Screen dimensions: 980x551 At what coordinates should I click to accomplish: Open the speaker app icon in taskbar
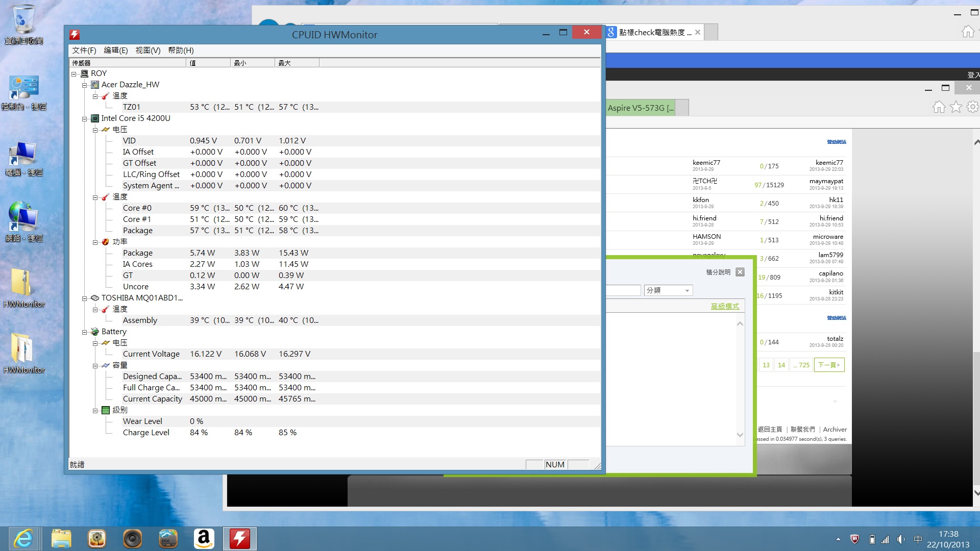click(x=132, y=539)
